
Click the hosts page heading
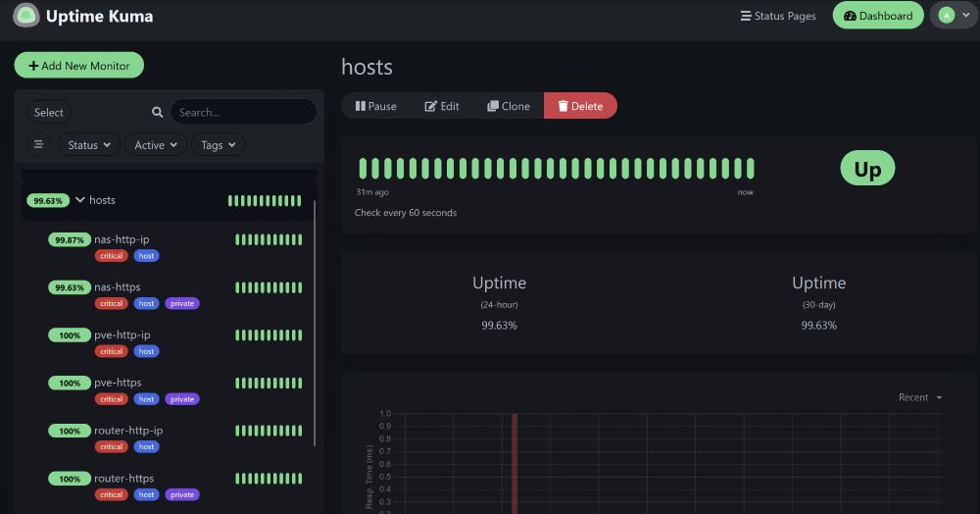click(367, 67)
